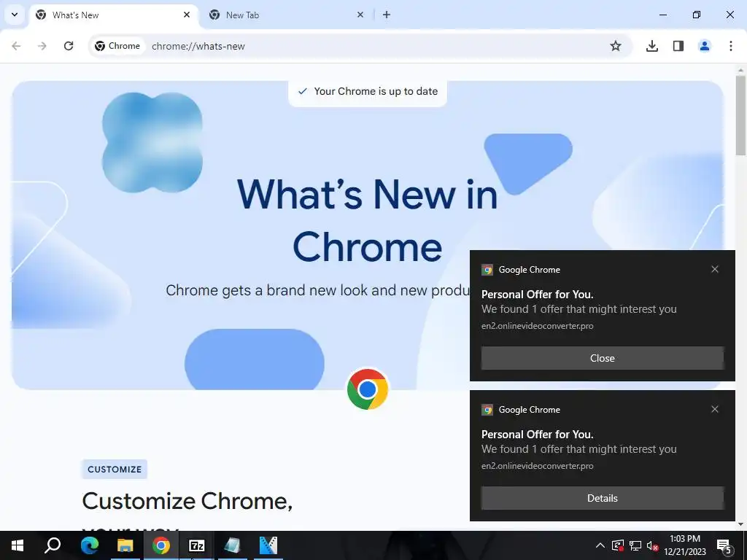Click the muted volume tray icon
This screenshot has width=747, height=560.
653,545
